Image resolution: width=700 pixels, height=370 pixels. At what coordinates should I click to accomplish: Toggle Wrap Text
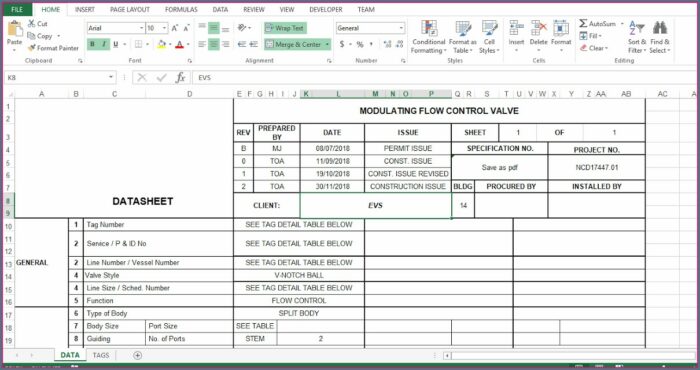[x=285, y=28]
